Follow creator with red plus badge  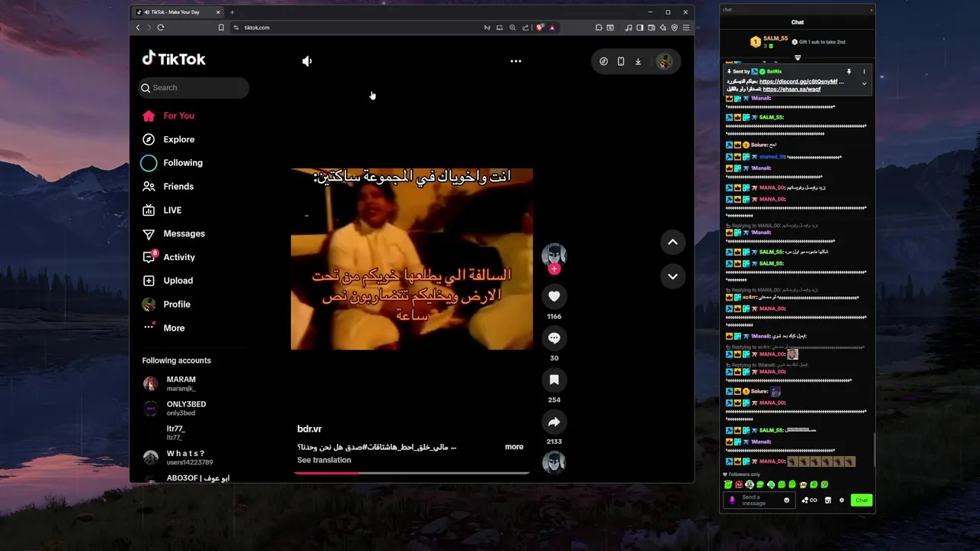pos(554,269)
